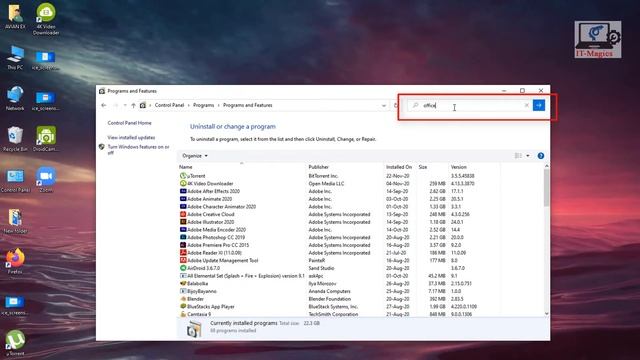
Task: Click Programs in the breadcrumb path
Action: point(204,105)
